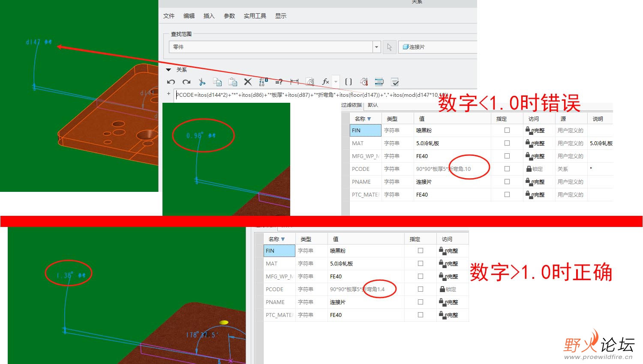643x364 pixels.
Task: Redo the relation edit
Action: (x=186, y=82)
